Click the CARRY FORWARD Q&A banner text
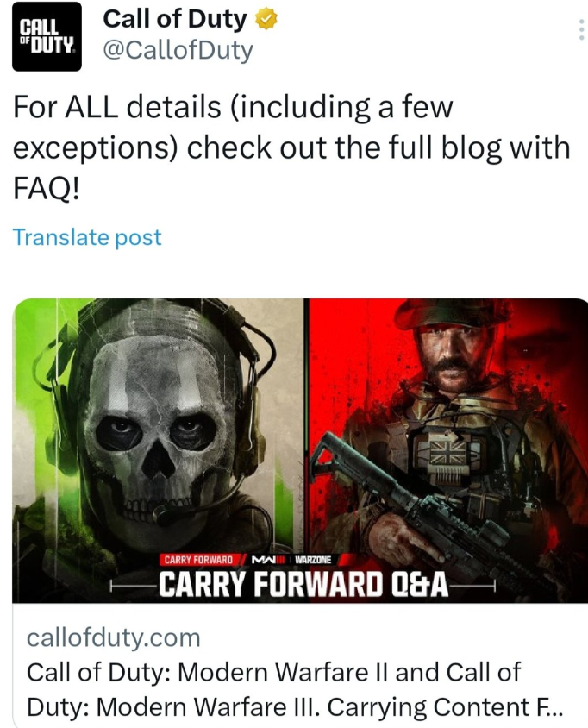The width and height of the screenshot is (588, 728). click(304, 585)
